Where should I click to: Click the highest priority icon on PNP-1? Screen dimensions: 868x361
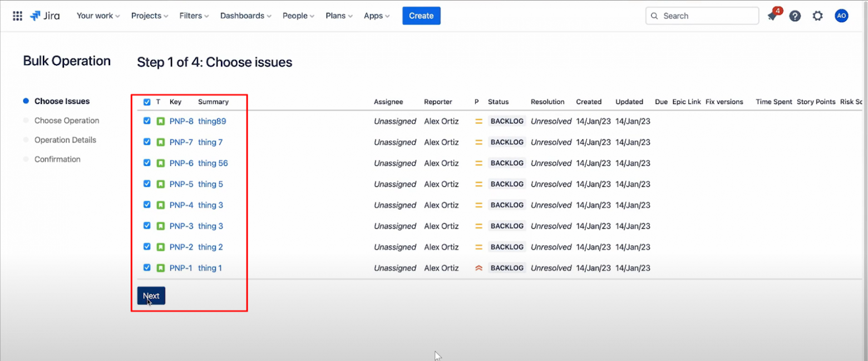click(x=477, y=268)
